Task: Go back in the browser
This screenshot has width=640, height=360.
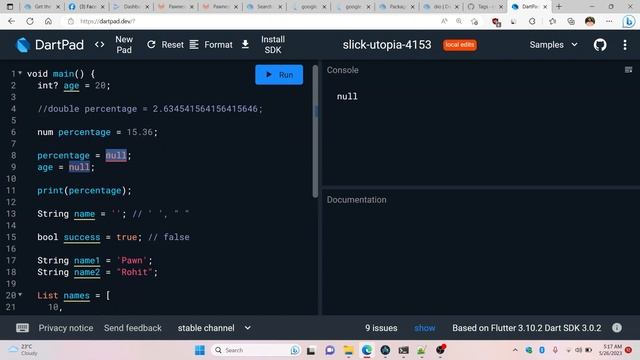Action: (x=11, y=21)
